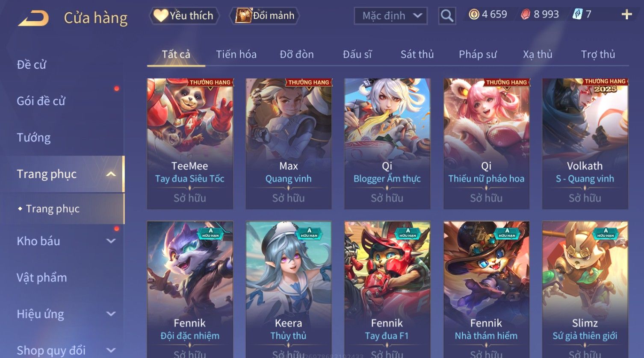The width and height of the screenshot is (644, 358).
Task: Tap the heart icon in Yêu thích
Action: point(161,16)
